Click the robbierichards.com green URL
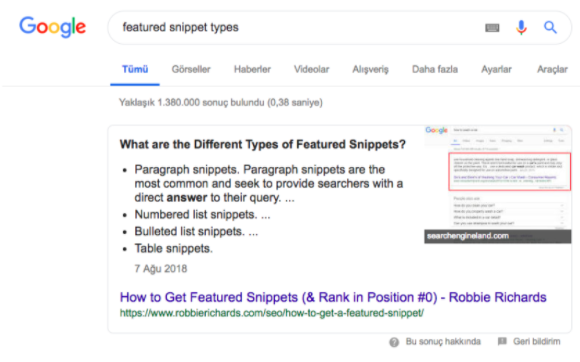580x362 pixels. coord(272,313)
